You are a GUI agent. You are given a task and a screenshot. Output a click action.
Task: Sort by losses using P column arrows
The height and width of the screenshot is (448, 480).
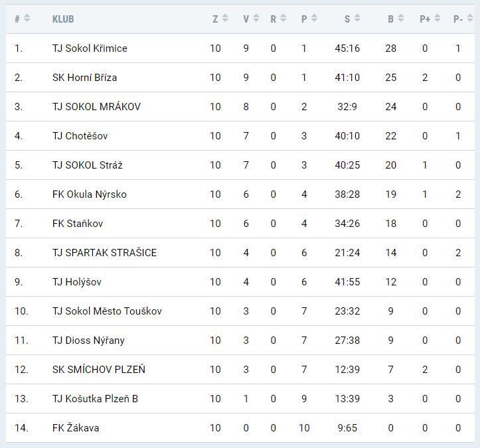pos(314,19)
